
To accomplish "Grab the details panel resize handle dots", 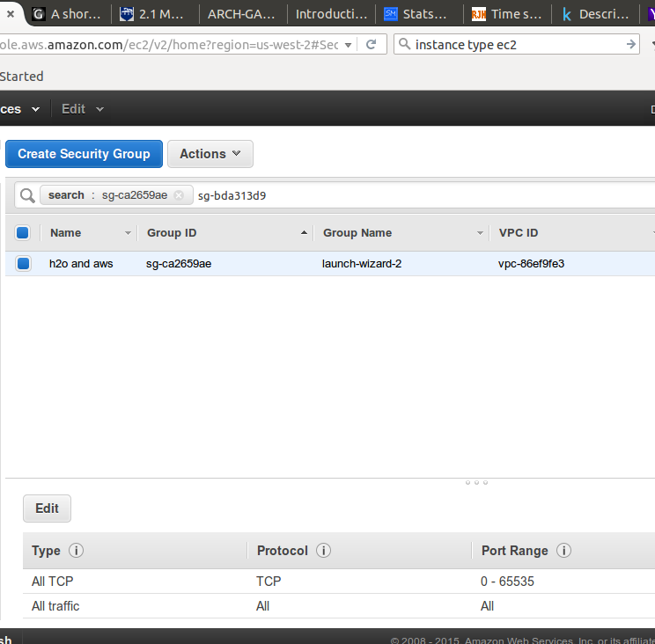I will pos(476,482).
